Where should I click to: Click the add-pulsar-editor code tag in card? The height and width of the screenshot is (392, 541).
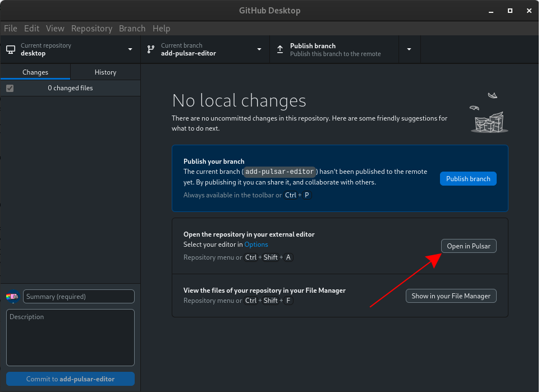279,172
